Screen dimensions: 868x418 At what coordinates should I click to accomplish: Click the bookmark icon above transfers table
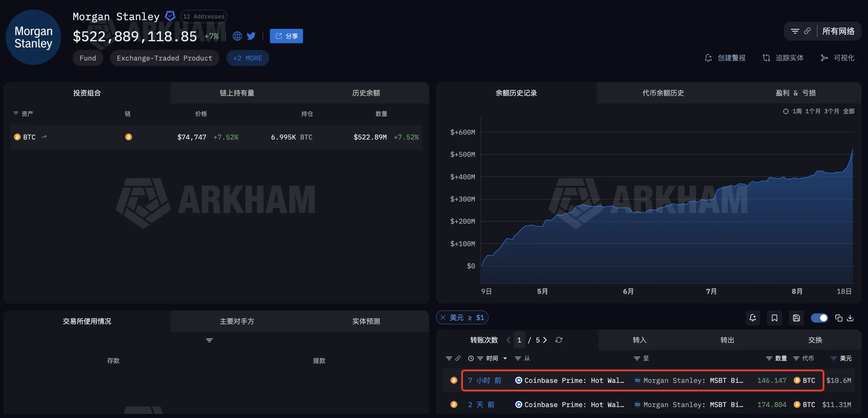(x=774, y=318)
